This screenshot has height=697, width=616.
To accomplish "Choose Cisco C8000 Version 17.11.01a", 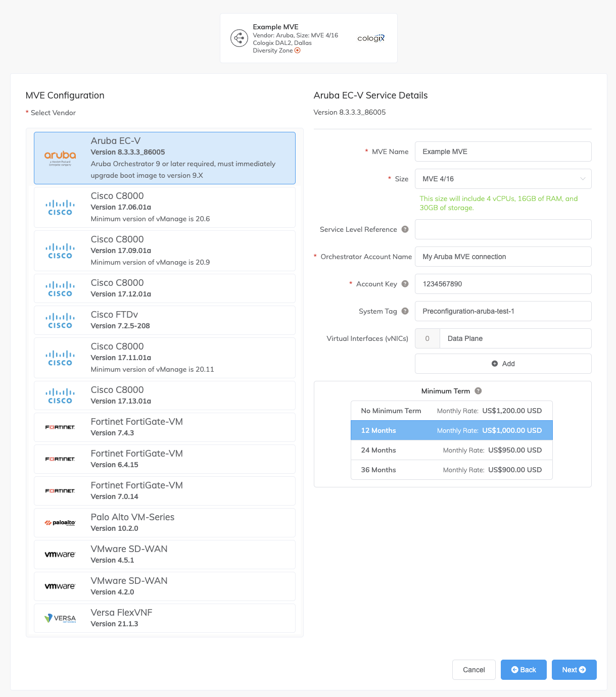I will coord(165,358).
